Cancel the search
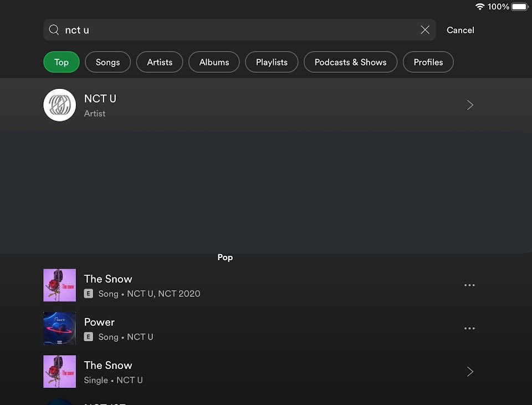 click(x=460, y=31)
